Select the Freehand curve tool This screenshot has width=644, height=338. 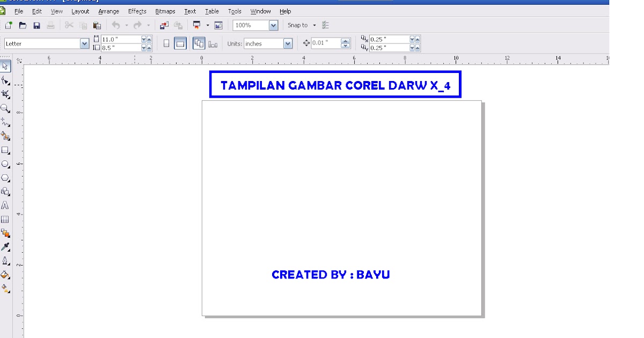[x=5, y=122]
